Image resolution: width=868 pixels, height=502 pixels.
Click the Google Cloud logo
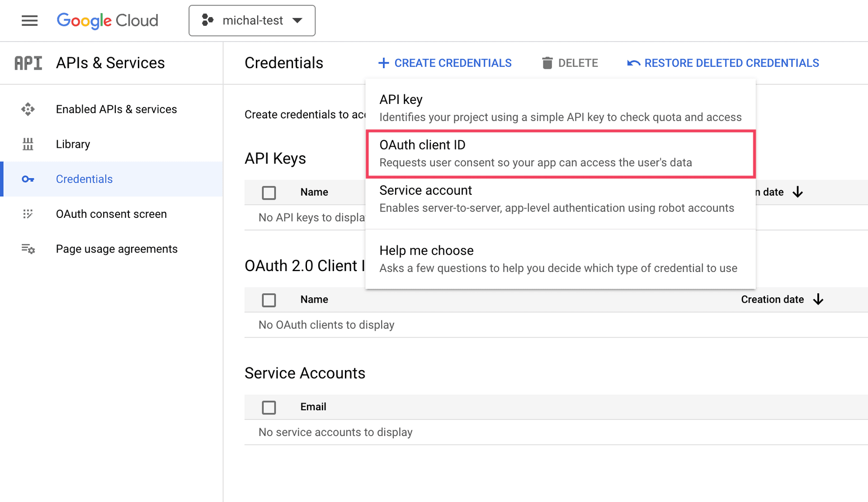pos(107,20)
